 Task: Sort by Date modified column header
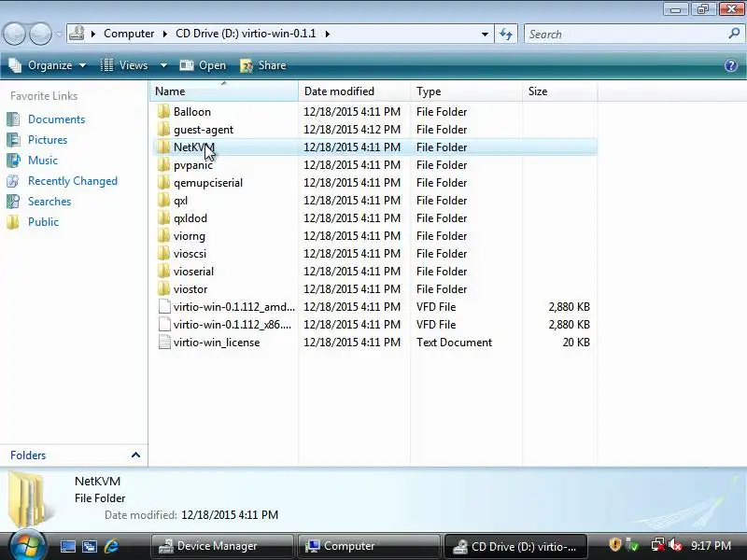354,91
